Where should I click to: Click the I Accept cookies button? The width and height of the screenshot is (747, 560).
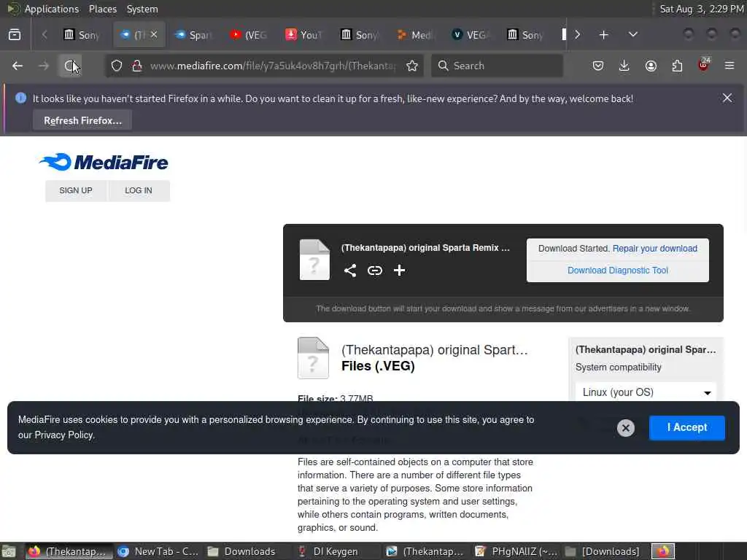pos(687,427)
